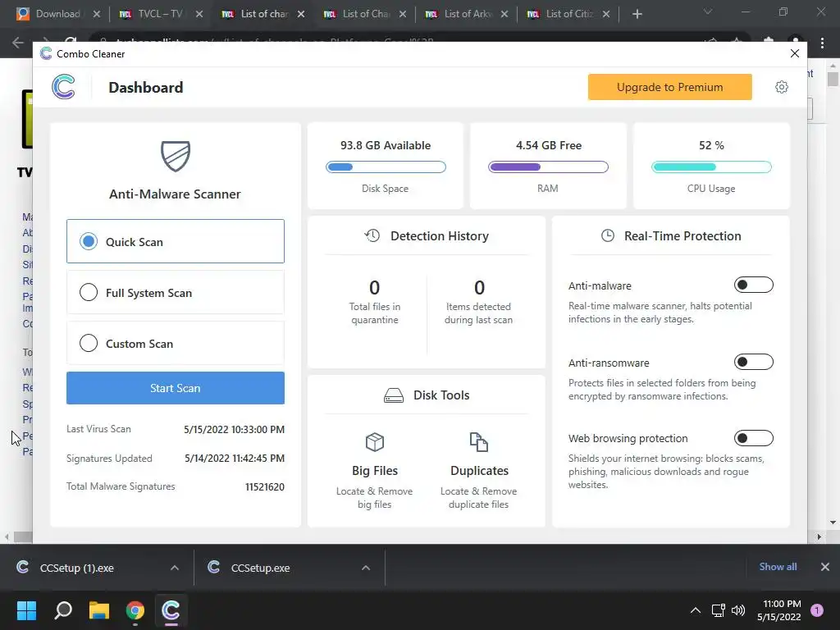Open notification badge in taskbar
The width and height of the screenshot is (840, 630).
click(817, 610)
